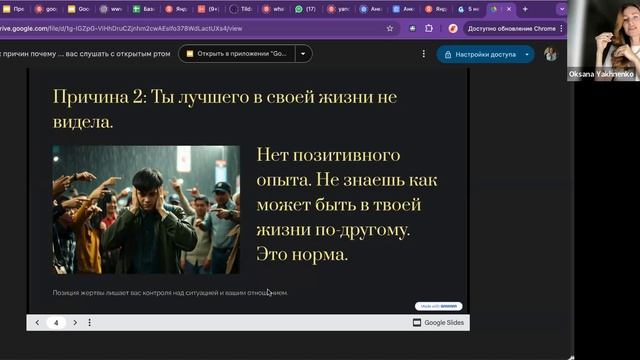Image resolution: width=640 pixels, height=360 pixels.
Task: Open Drive's three-dot more actions menu
Action: coord(424,54)
